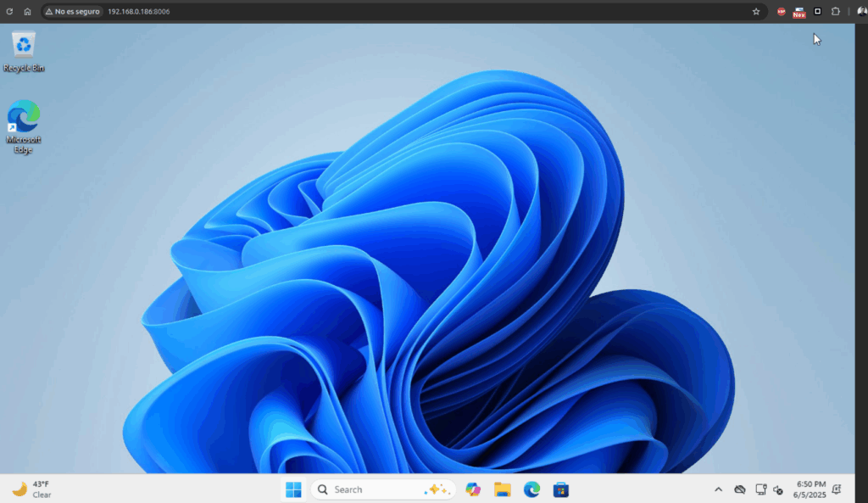
Task: Open the browser profile avatar menu
Action: [x=860, y=11]
